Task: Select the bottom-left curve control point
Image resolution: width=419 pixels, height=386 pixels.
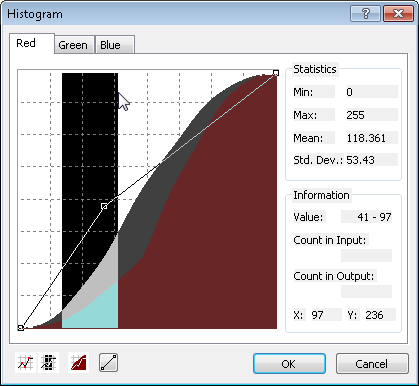Action: tap(21, 328)
